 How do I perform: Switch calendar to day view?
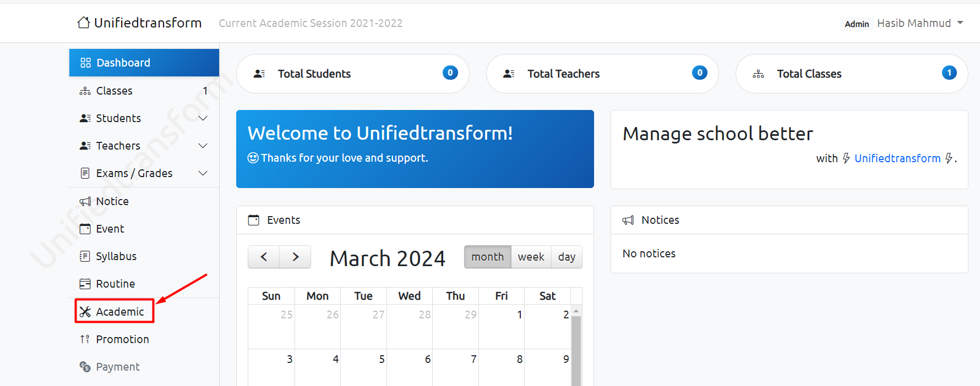[x=567, y=257]
